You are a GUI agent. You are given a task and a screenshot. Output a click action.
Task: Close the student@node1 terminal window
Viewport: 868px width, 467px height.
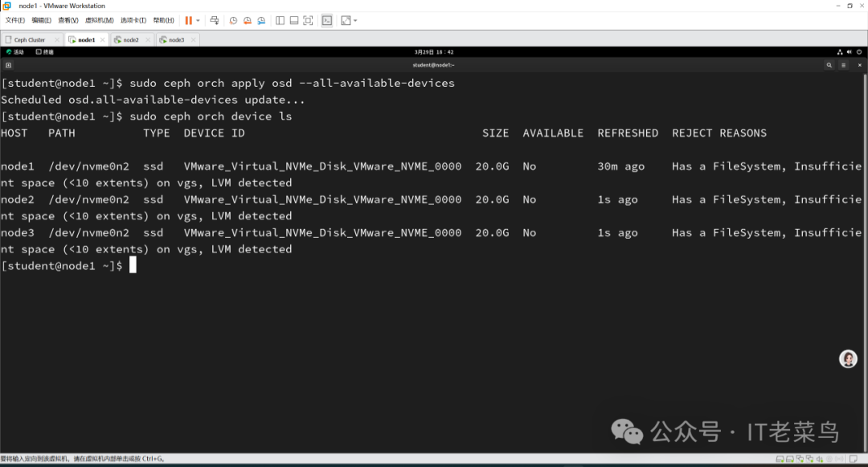(860, 65)
